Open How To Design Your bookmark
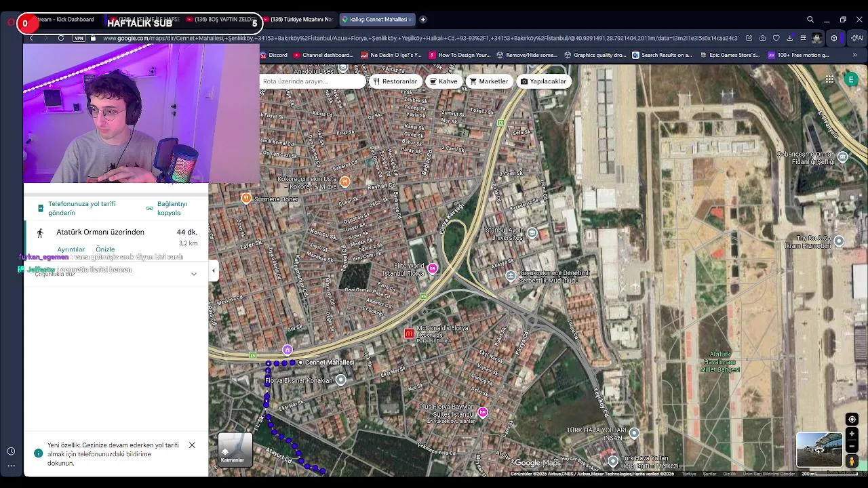 (x=460, y=55)
